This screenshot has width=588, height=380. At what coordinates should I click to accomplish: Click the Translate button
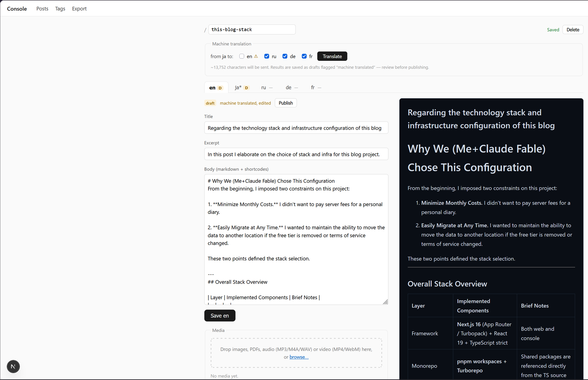tap(332, 56)
